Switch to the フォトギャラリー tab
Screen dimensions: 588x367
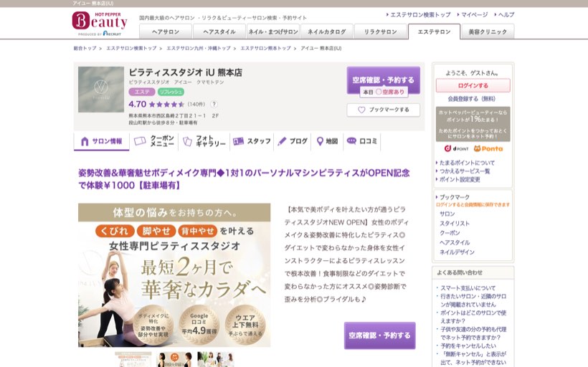pyautogui.click(x=204, y=141)
